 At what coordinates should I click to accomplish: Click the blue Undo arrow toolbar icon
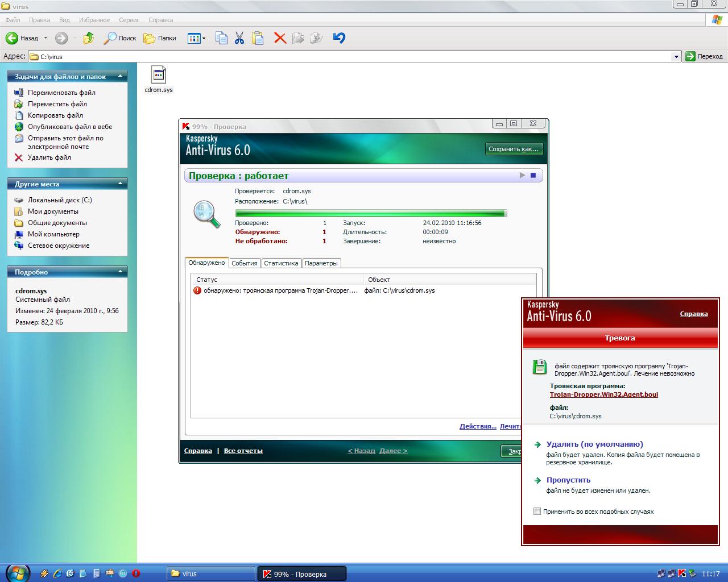(x=339, y=38)
